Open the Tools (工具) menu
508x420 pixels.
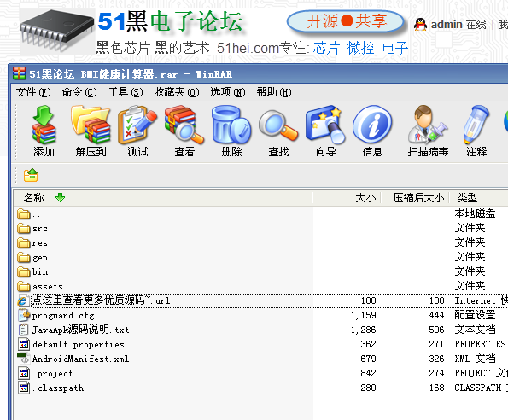pyautogui.click(x=126, y=92)
